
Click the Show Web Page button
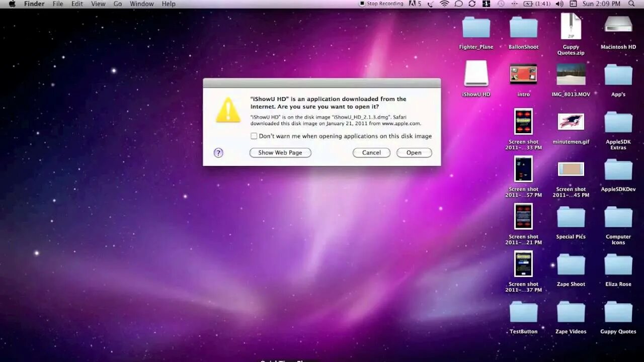pos(280,153)
